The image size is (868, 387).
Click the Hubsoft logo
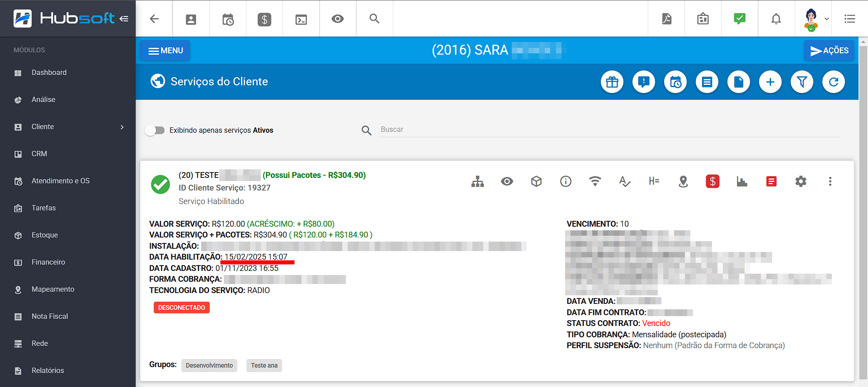(x=63, y=19)
